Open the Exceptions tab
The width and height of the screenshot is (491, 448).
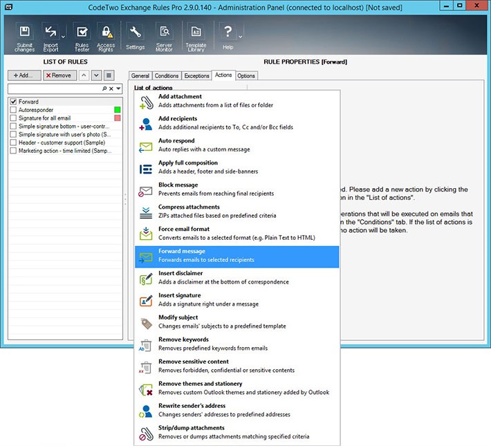pos(196,76)
